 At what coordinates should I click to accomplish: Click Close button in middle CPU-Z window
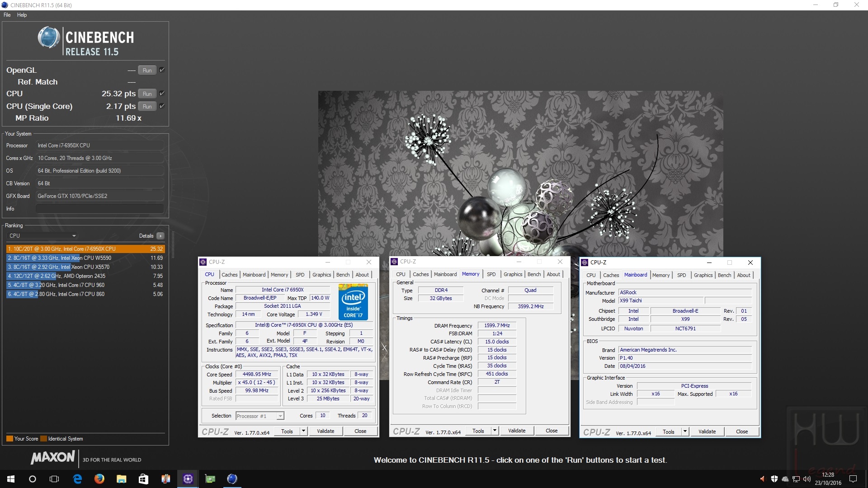(552, 431)
